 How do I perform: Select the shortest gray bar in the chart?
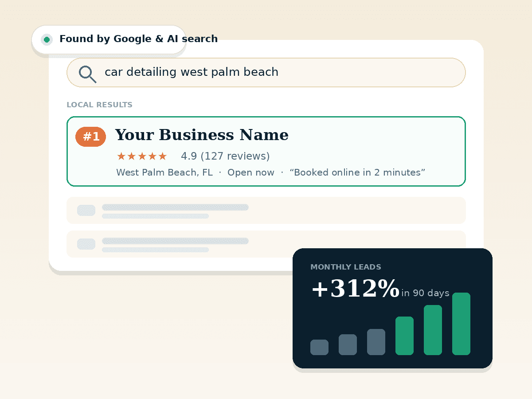[319, 347]
